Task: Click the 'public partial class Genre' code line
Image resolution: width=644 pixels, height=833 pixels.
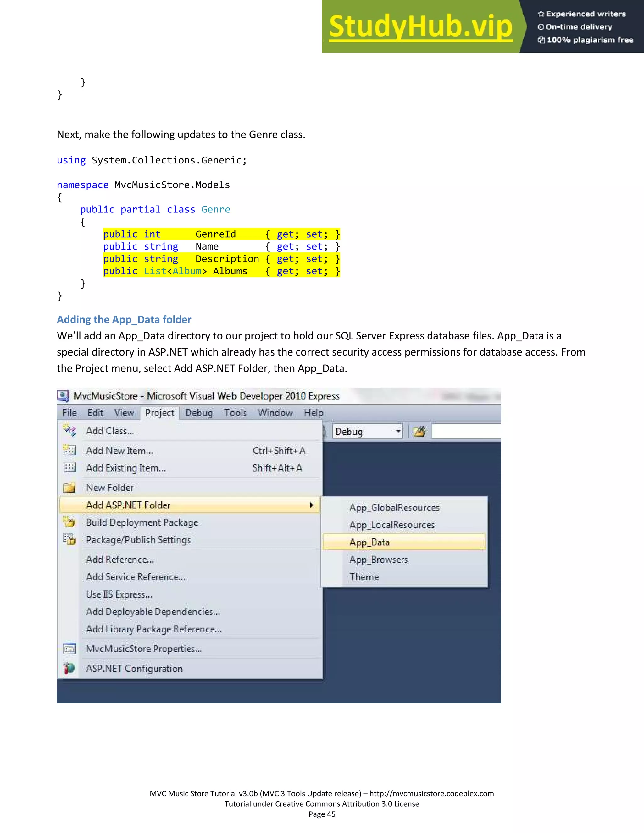Action: (x=155, y=209)
